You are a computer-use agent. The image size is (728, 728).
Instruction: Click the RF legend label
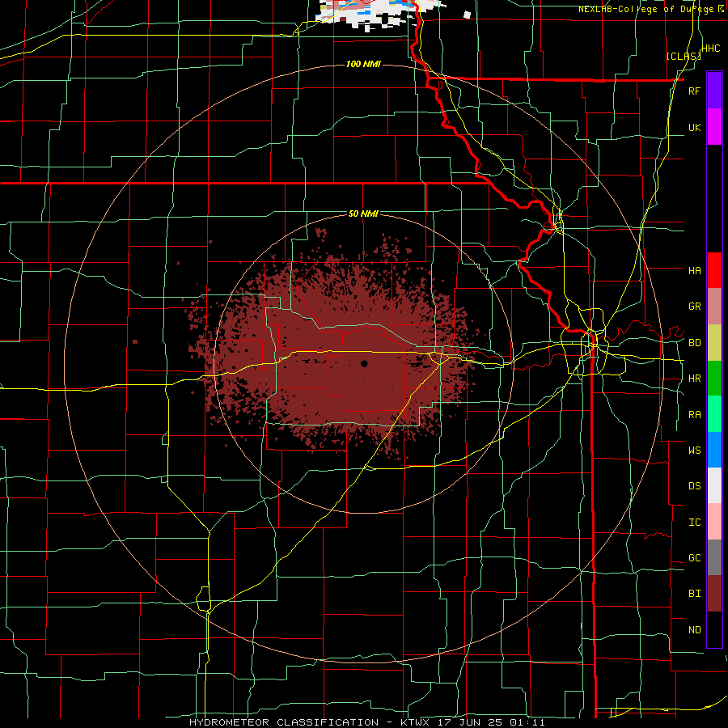pos(694,91)
